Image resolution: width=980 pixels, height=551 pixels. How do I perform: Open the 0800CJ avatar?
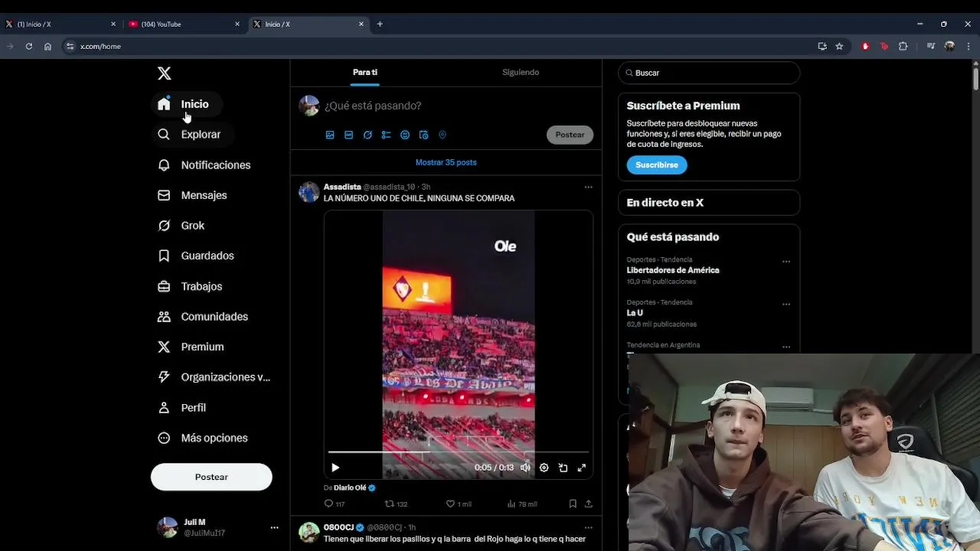(309, 532)
